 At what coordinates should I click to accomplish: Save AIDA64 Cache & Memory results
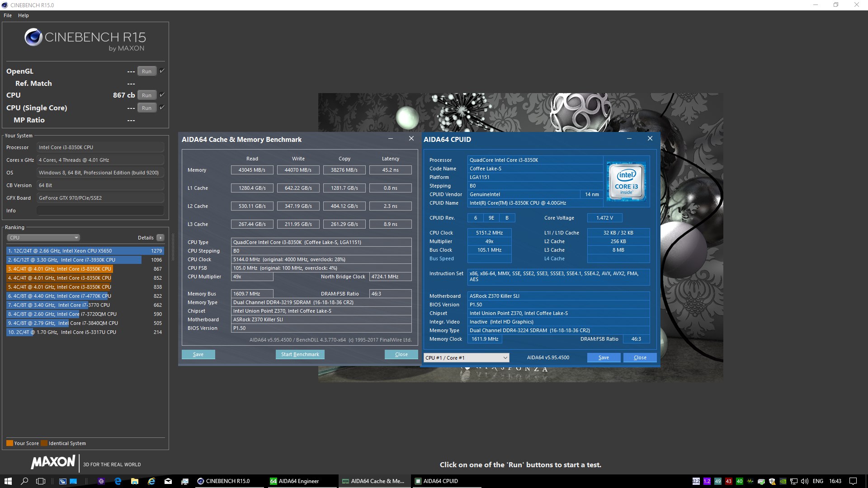point(198,355)
